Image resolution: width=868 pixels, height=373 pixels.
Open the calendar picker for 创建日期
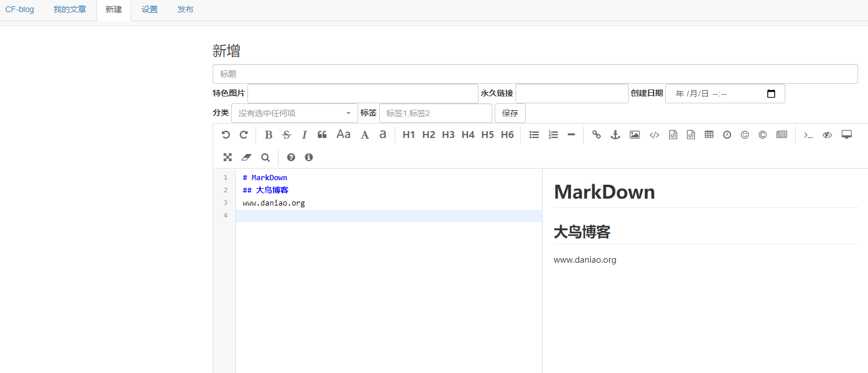click(771, 94)
